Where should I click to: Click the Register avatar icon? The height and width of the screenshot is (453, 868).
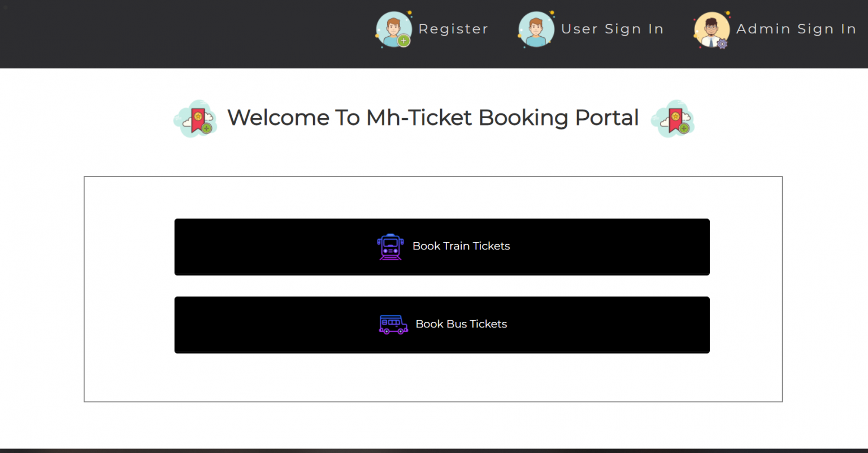pos(393,29)
